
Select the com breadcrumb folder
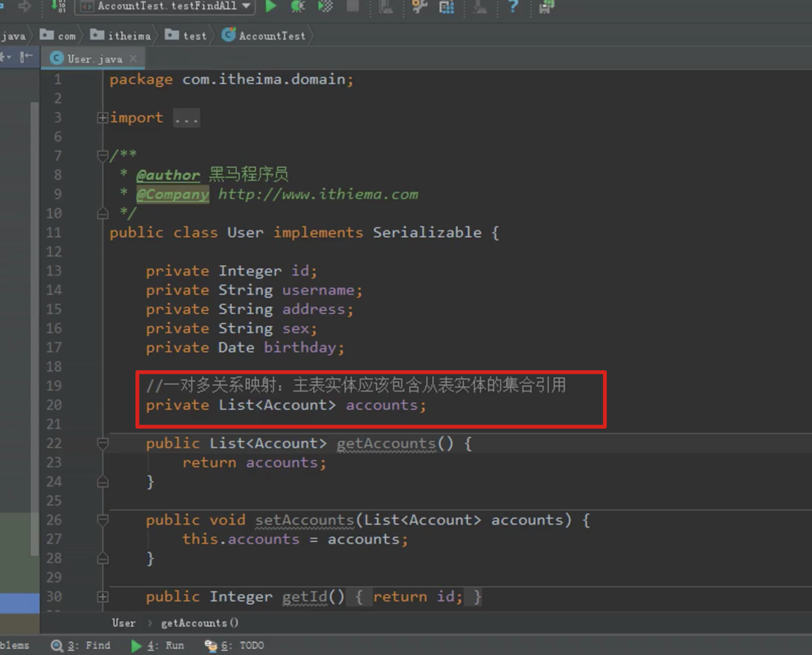click(58, 36)
